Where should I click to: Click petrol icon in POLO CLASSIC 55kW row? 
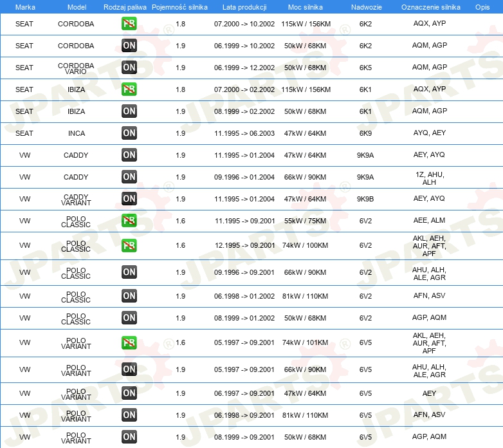[129, 221]
